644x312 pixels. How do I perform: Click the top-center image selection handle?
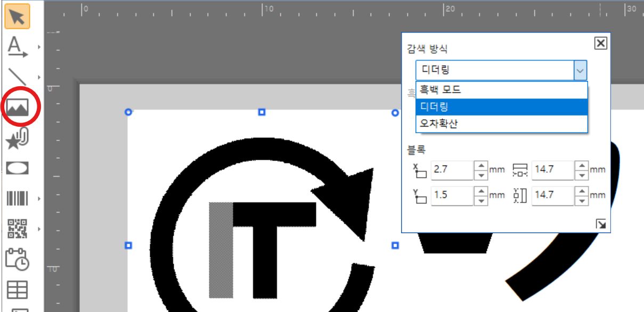pos(262,112)
